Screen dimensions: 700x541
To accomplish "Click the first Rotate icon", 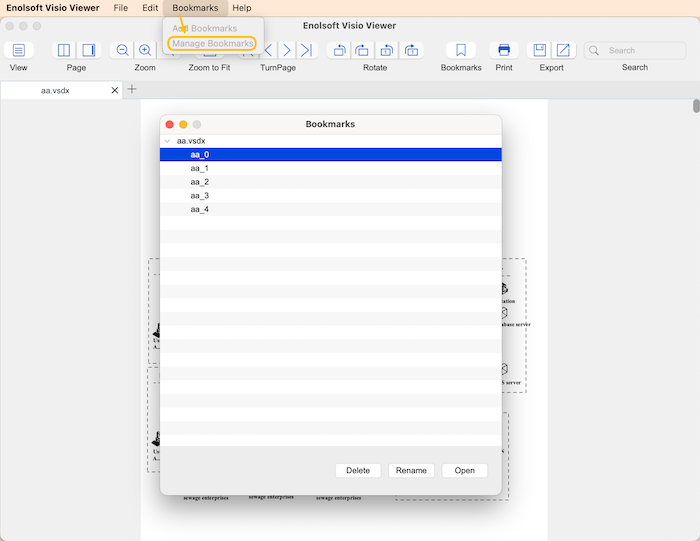I will point(340,50).
